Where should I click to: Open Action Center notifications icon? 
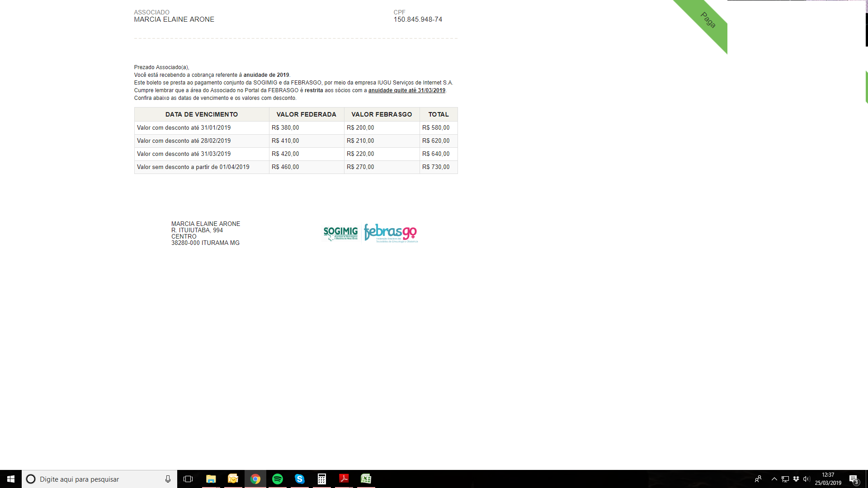coord(854,479)
